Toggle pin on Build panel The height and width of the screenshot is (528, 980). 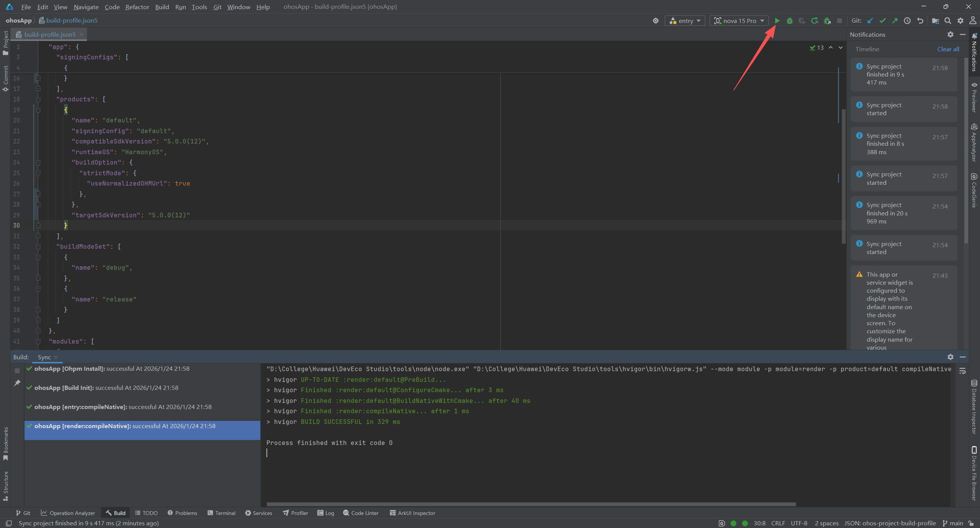coord(17,383)
